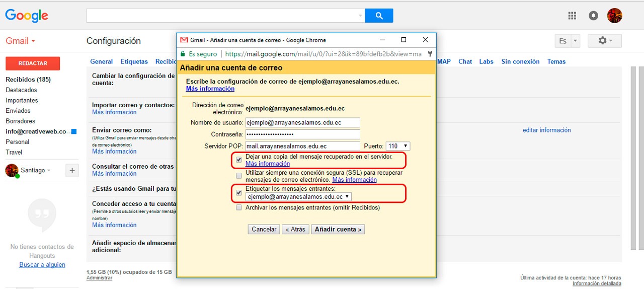Click 'Más información' under Importar correo y contactos
Screen dimensions: 644x289
[x=114, y=112]
